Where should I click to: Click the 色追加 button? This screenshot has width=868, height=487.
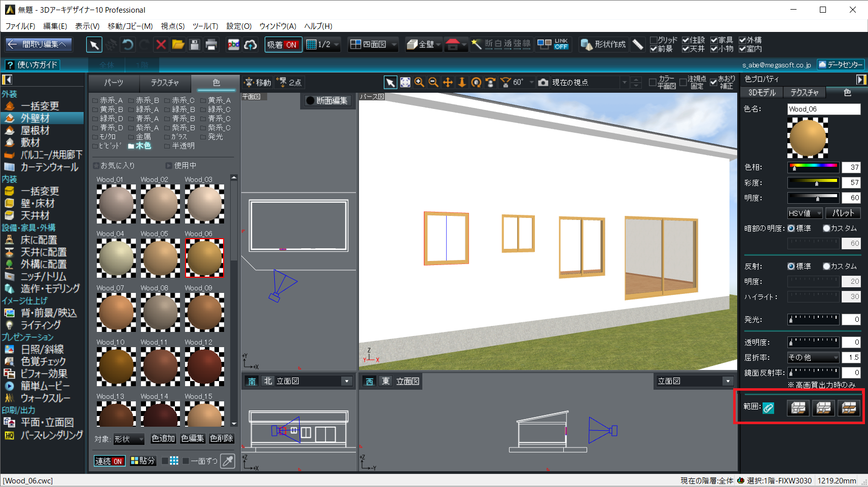tap(163, 438)
